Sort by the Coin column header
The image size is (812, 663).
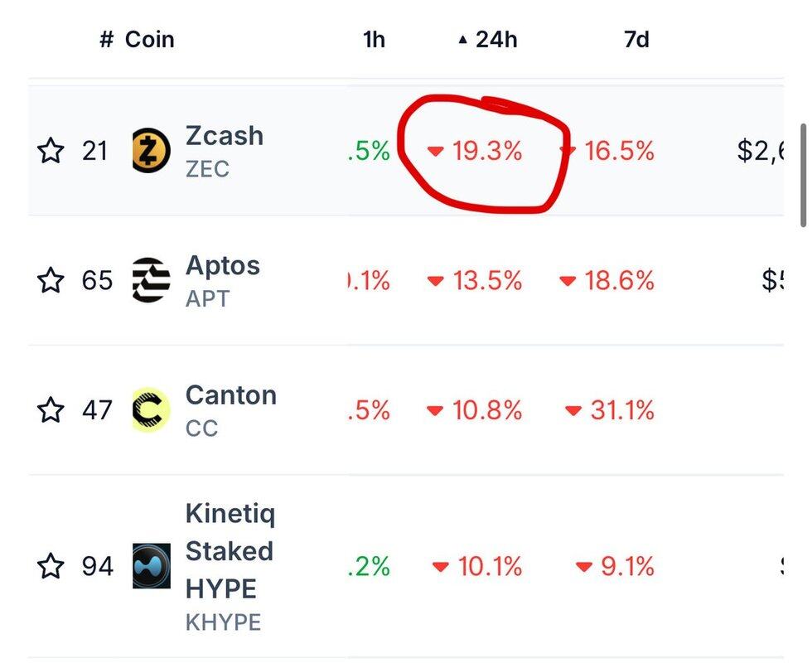pyautogui.click(x=149, y=40)
